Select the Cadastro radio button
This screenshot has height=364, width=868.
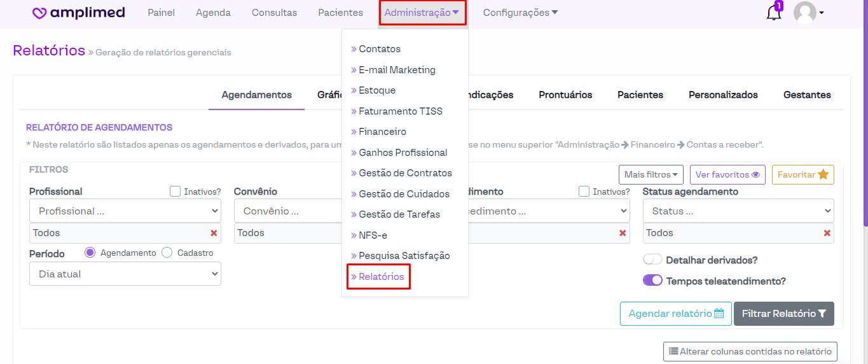(167, 253)
